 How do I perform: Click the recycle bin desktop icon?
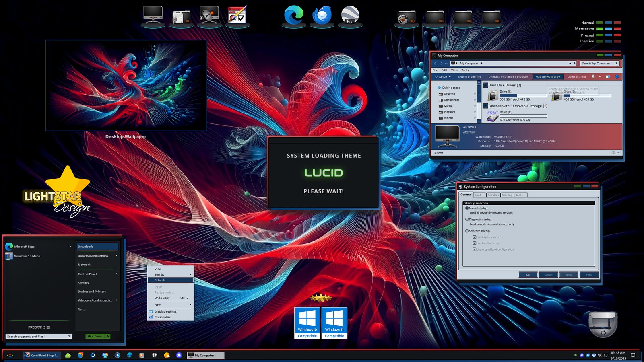tap(603, 324)
